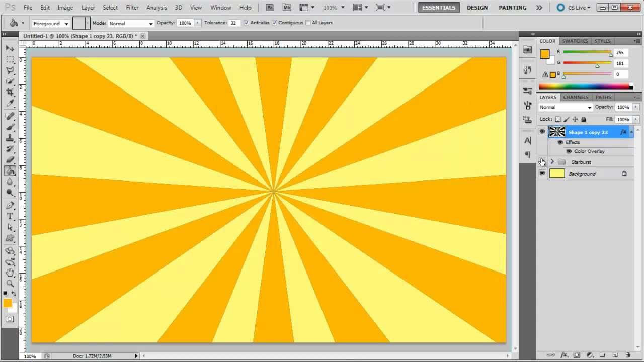The width and height of the screenshot is (644, 362).
Task: Toggle lock transparent pixels
Action: [557, 119]
